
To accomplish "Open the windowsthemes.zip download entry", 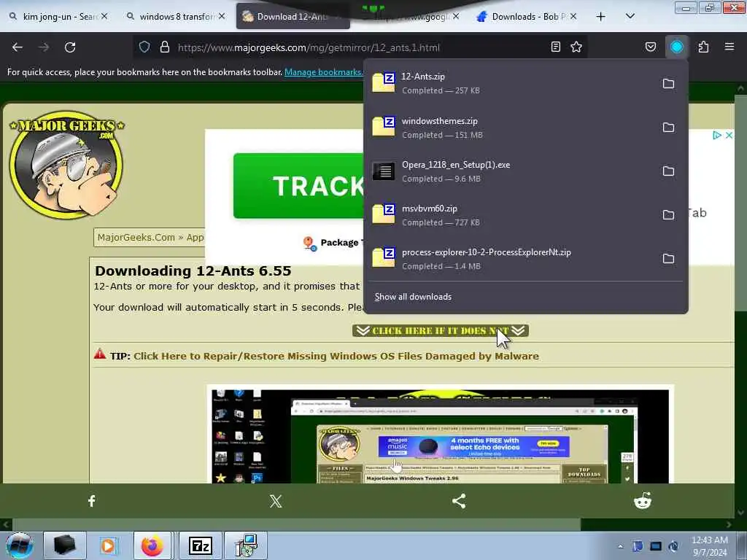I will [510, 128].
